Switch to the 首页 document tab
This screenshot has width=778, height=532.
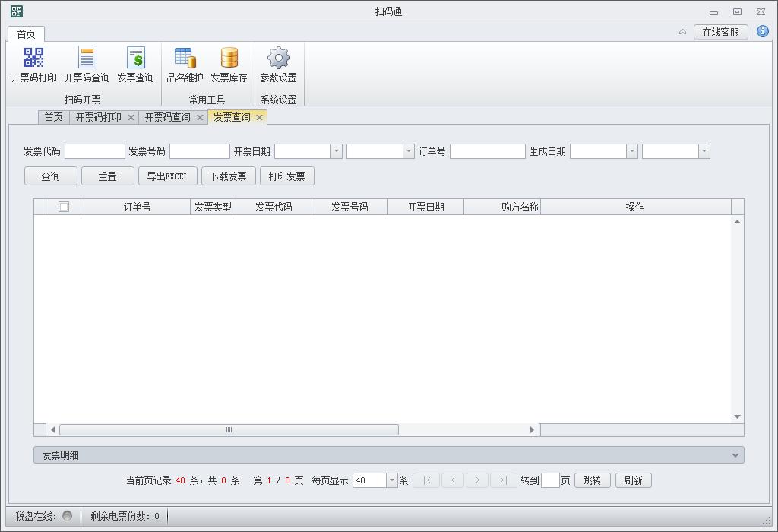tap(53, 117)
